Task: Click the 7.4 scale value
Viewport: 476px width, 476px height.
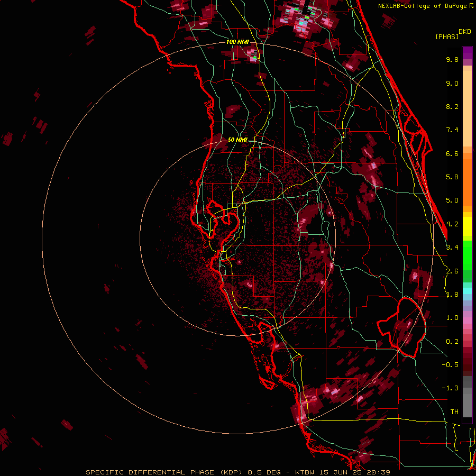Action: coord(452,130)
